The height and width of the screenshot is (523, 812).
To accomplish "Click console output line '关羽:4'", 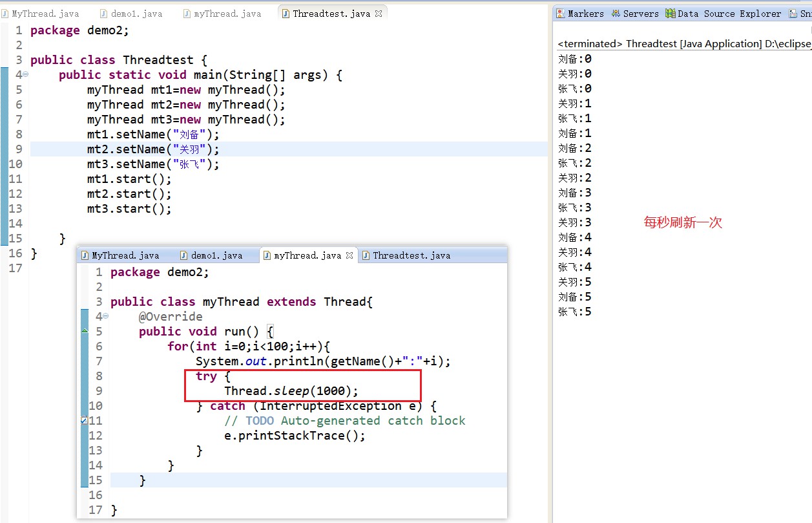I will pyautogui.click(x=575, y=252).
